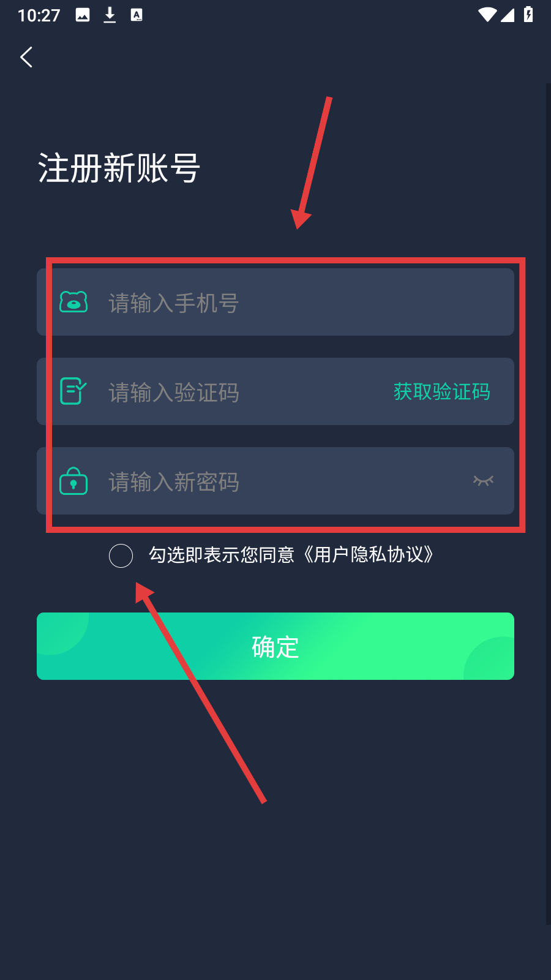Tap the Wi-Fi signal icon
Viewport: 551px width, 980px height.
click(487, 15)
